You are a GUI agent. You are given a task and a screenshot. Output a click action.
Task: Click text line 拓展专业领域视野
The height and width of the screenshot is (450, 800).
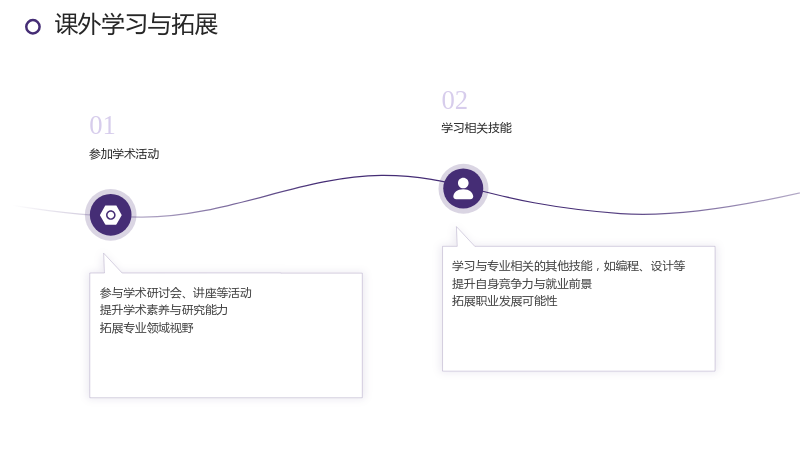pyautogui.click(x=146, y=328)
